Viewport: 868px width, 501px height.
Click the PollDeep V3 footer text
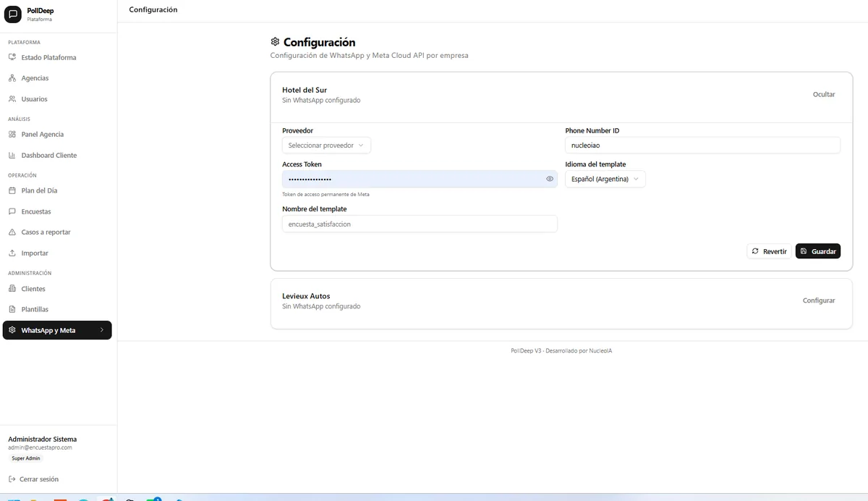(561, 350)
